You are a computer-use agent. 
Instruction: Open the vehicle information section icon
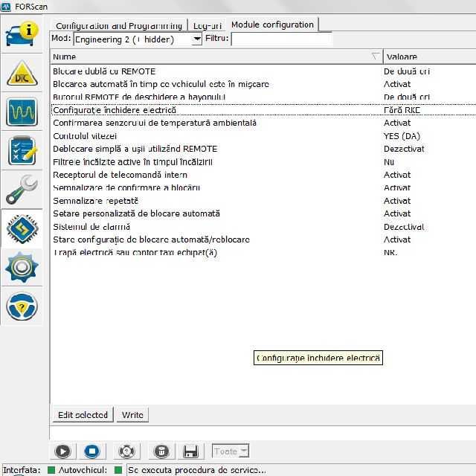click(22, 33)
